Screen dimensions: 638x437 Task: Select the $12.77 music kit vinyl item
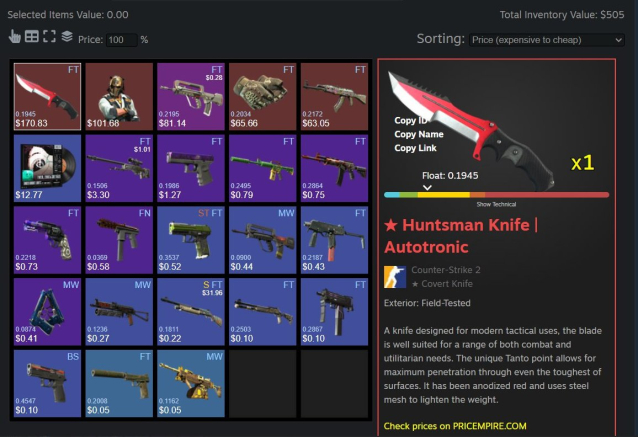(47, 168)
